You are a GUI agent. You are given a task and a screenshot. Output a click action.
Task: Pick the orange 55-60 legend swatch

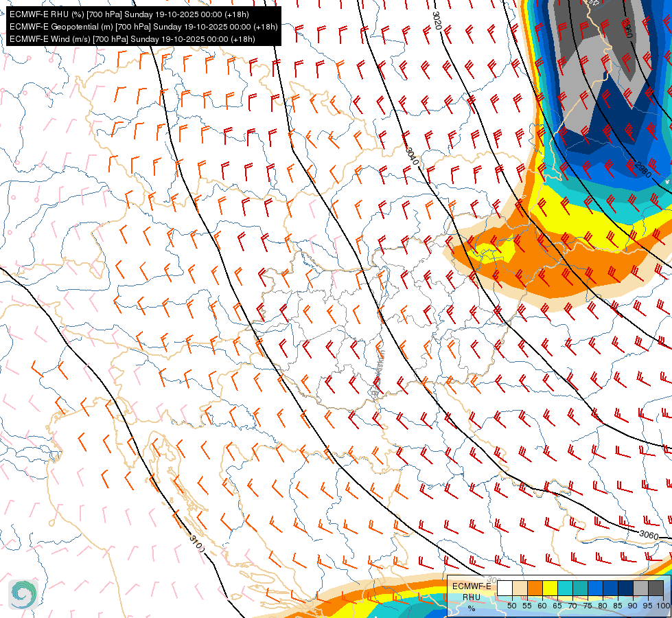coord(535,588)
